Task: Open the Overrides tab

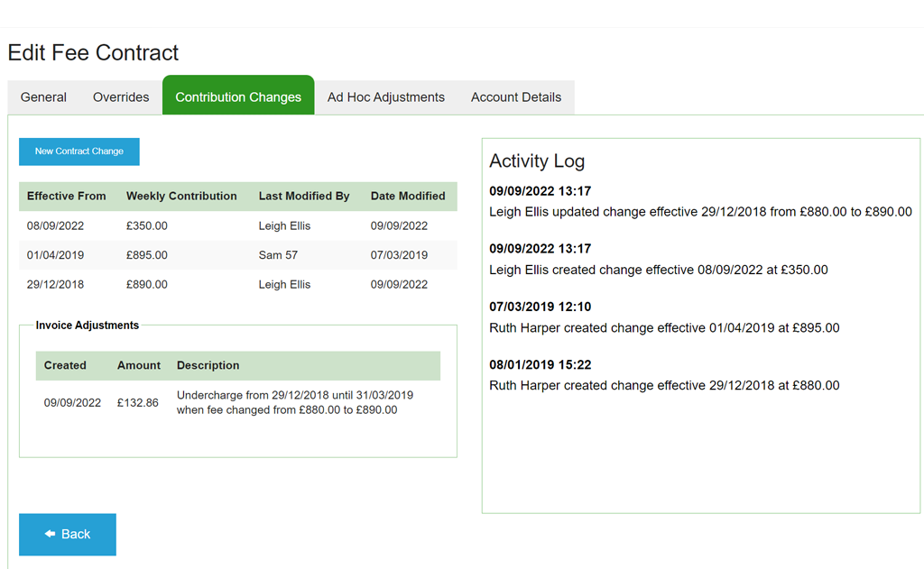Action: click(120, 96)
